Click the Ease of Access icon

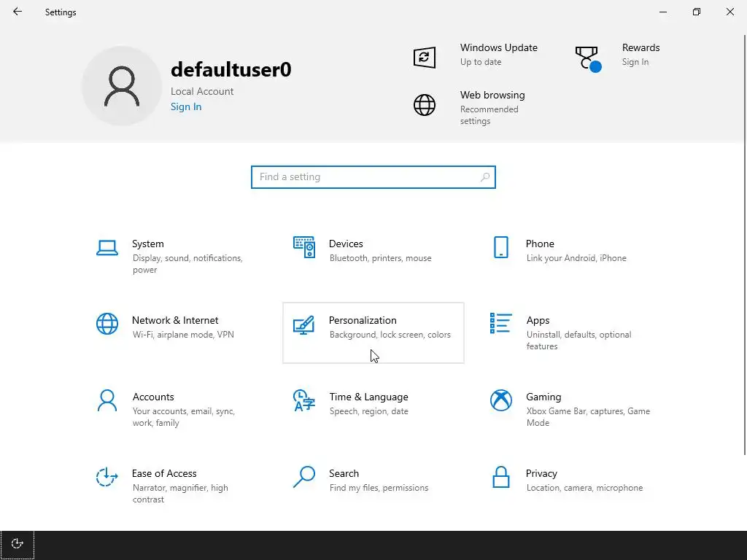pos(107,477)
